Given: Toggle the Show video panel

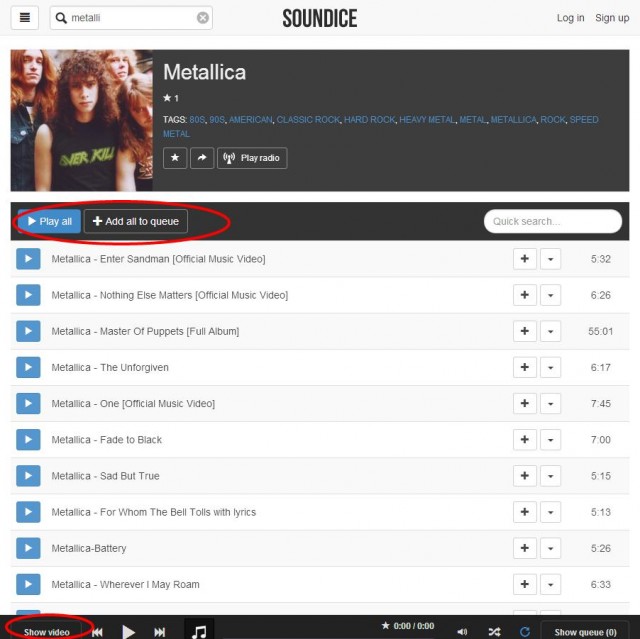Looking at the screenshot, I should click(47, 631).
